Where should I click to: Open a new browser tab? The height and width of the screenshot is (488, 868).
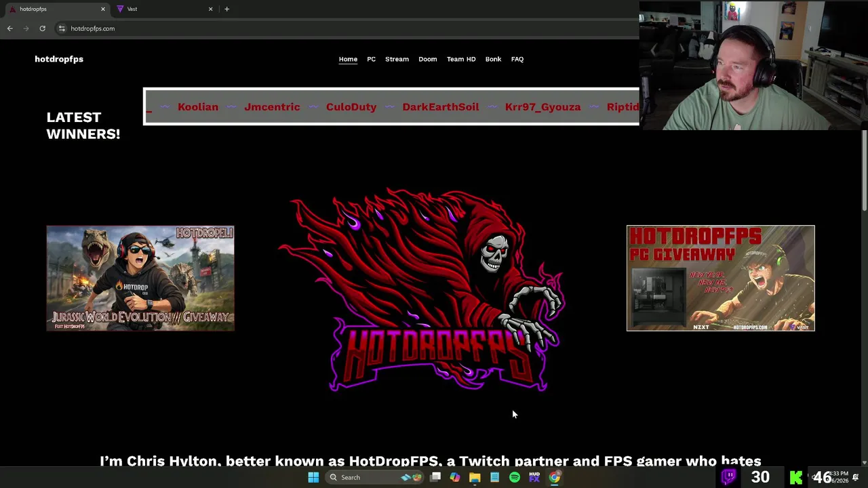tap(226, 9)
